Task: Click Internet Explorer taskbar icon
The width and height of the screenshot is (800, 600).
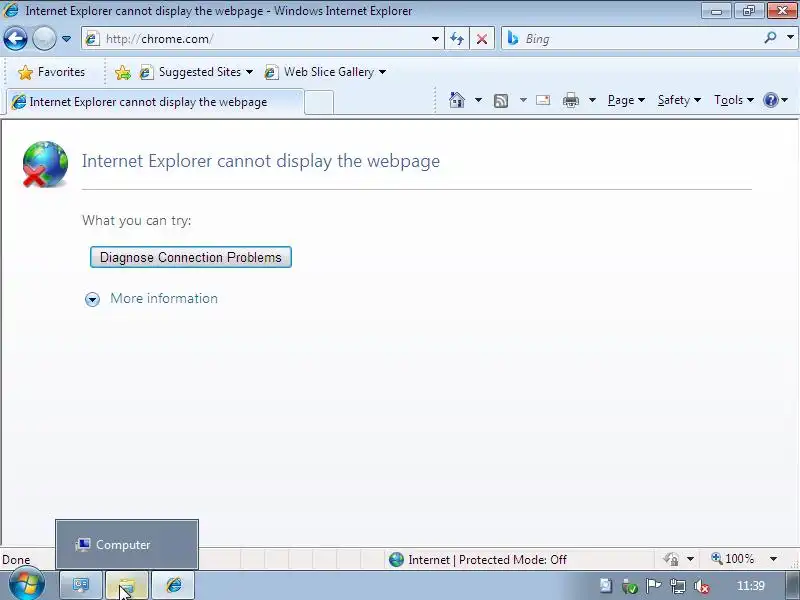Action: (173, 585)
